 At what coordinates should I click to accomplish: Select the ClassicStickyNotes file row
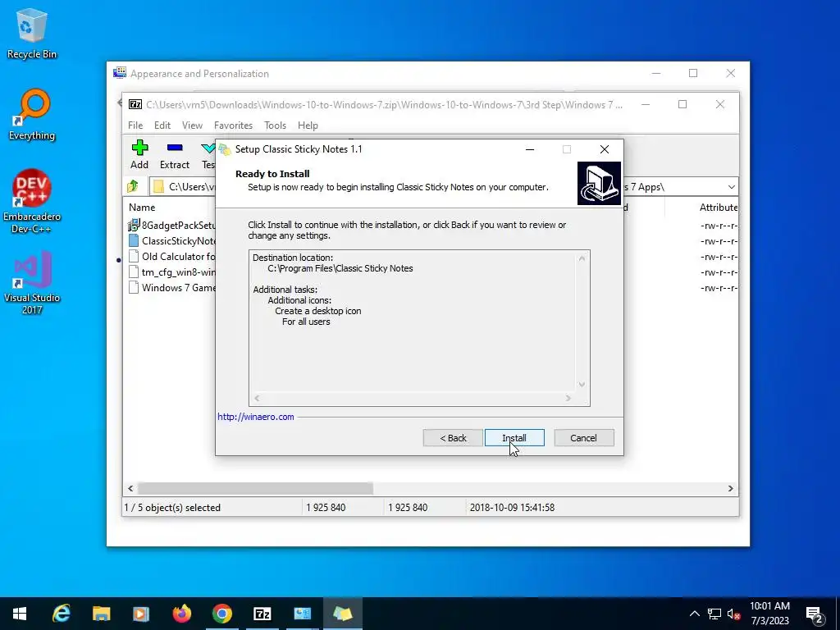click(x=171, y=241)
